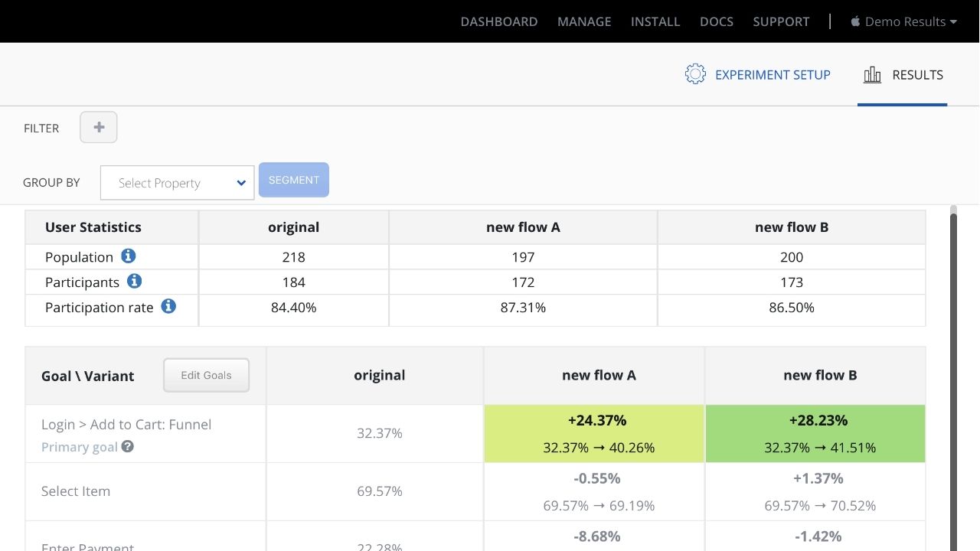The width and height of the screenshot is (980, 551).
Task: Click the Participation rate info icon
Action: [x=168, y=306]
